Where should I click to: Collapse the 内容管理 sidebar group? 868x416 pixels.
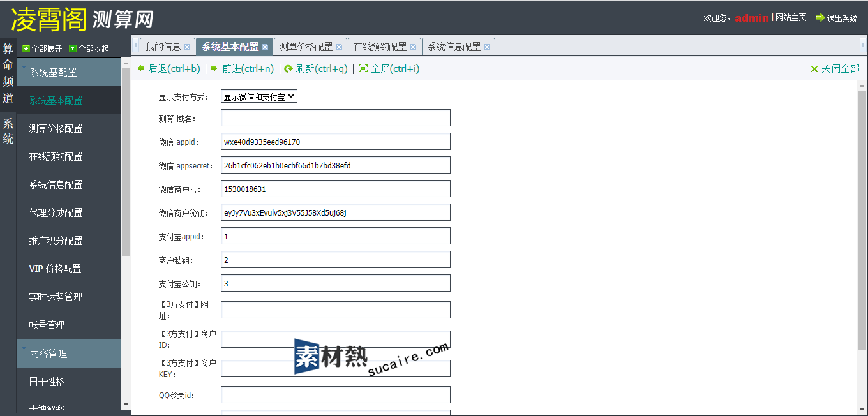pos(68,353)
